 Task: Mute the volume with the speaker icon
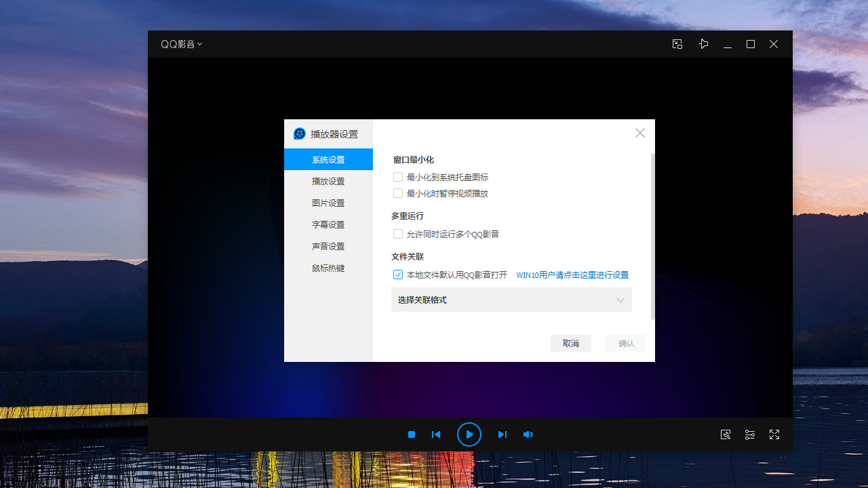click(x=528, y=434)
